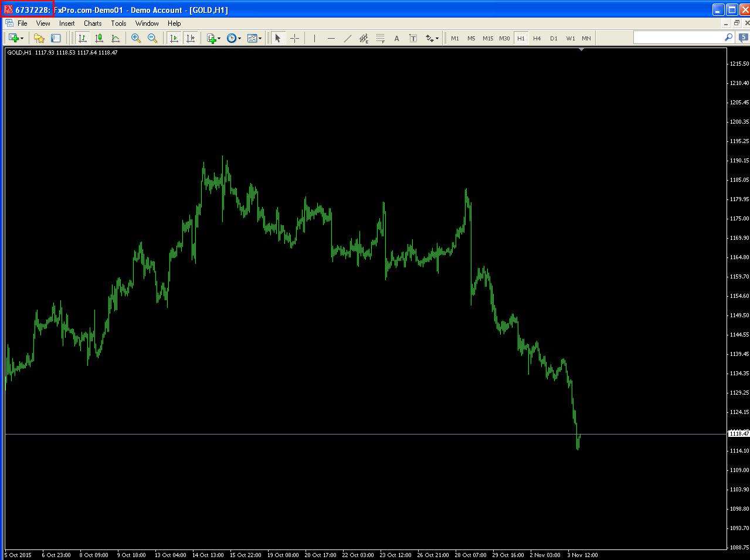Click the chart Templates icon
Viewport: 750px width, 560px height.
coord(252,38)
